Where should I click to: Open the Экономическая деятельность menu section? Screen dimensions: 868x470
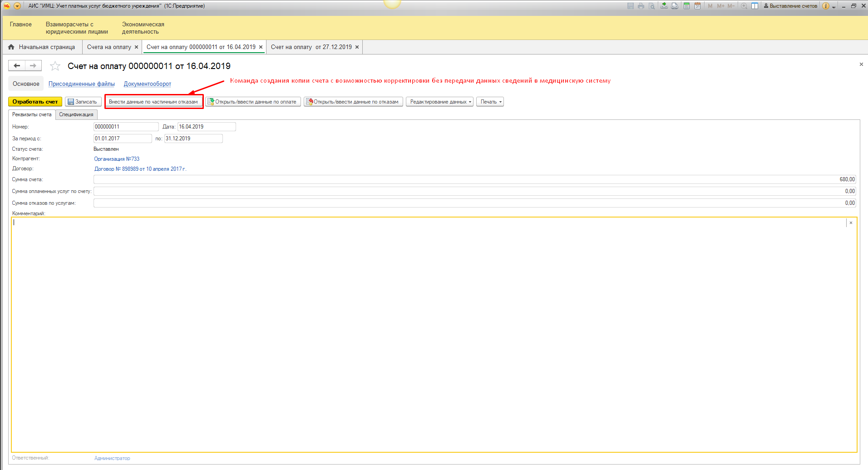pyautogui.click(x=143, y=28)
